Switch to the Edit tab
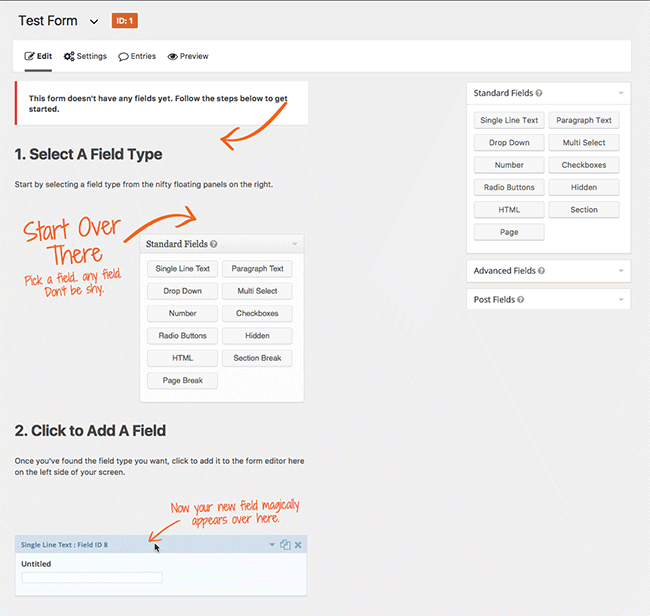The image size is (650, 616). coord(38,56)
